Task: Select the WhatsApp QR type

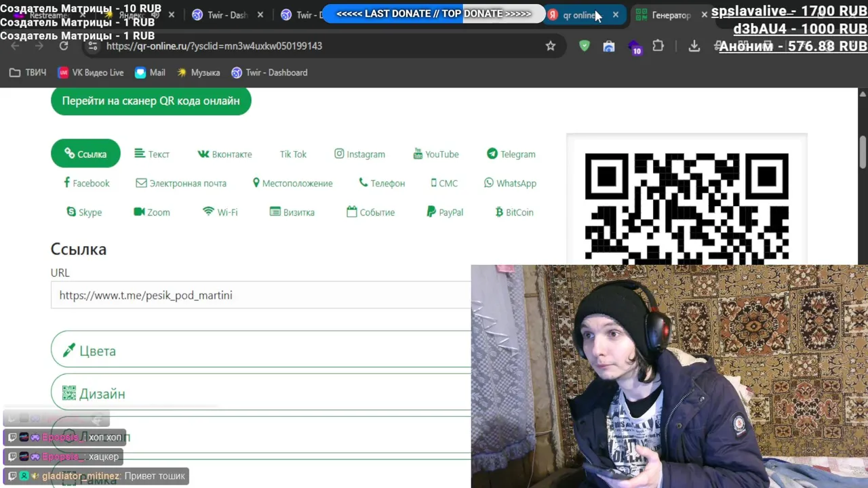Action: 510,183
